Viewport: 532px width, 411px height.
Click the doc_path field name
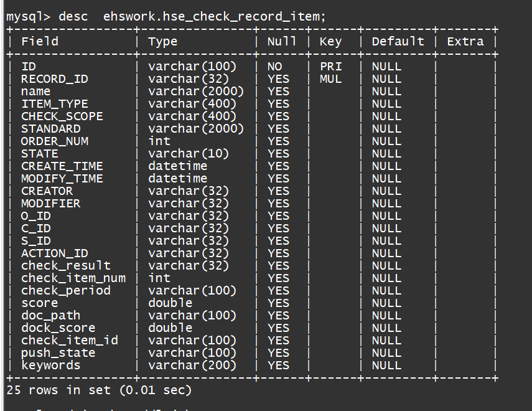point(51,316)
